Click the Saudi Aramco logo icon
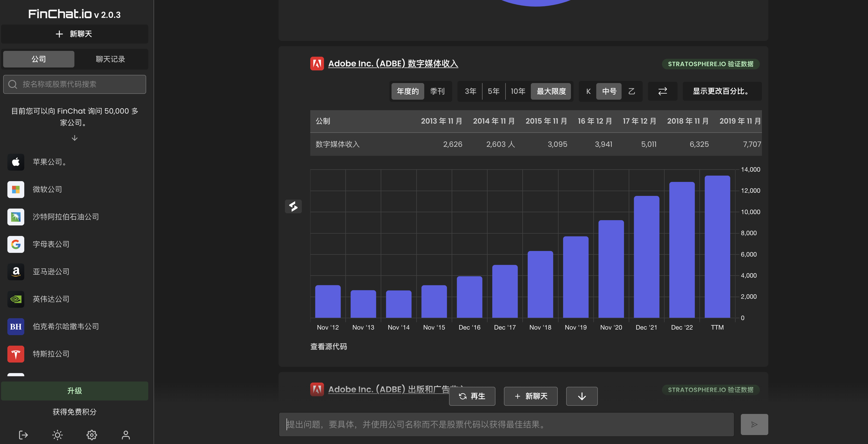This screenshot has height=444, width=868. (x=16, y=217)
